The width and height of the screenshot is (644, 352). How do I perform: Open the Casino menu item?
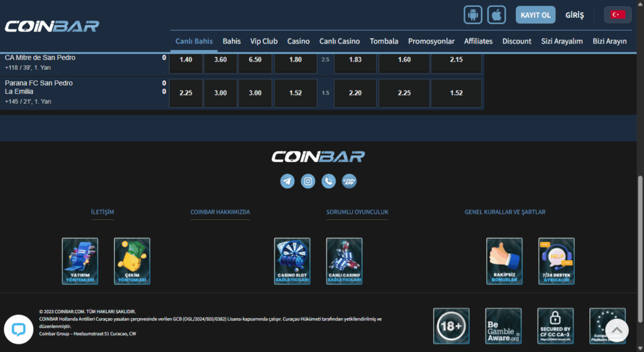[x=298, y=41]
